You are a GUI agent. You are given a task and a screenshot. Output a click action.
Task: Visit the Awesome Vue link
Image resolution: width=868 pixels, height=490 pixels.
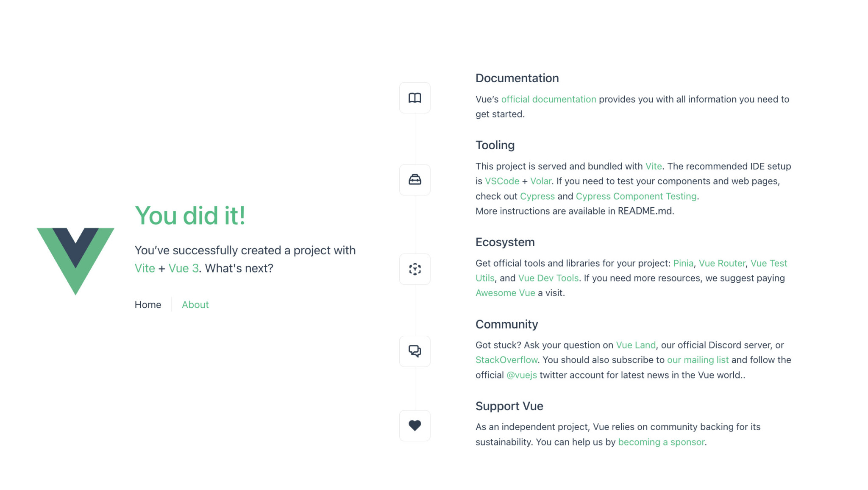click(505, 293)
